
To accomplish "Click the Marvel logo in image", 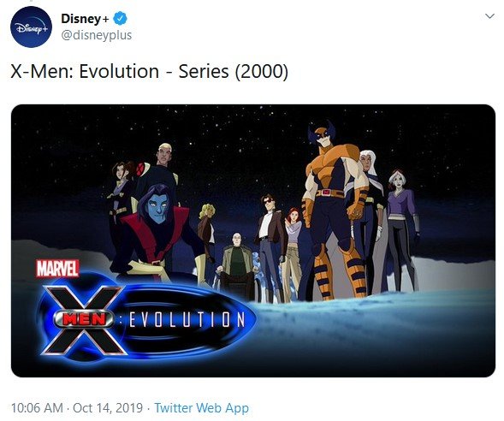I will pyautogui.click(x=57, y=269).
